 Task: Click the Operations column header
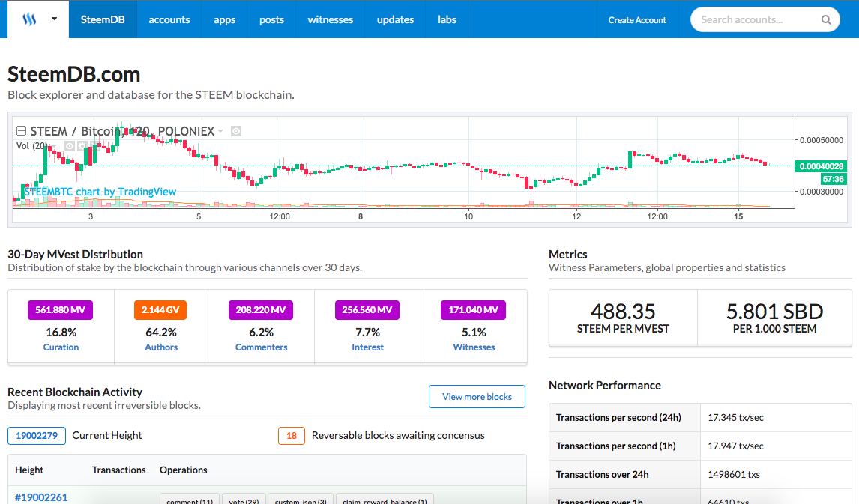click(x=184, y=470)
